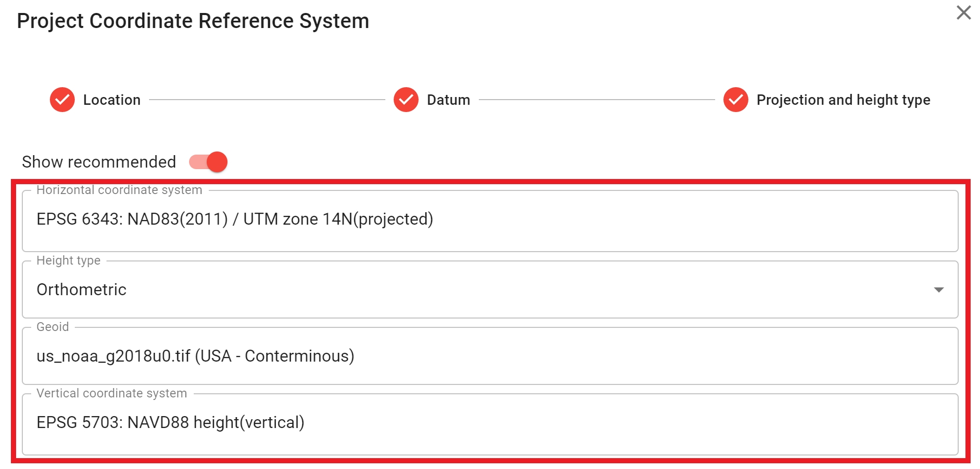Click the Location step checkmark icon
980x469 pixels.
pos(62,100)
